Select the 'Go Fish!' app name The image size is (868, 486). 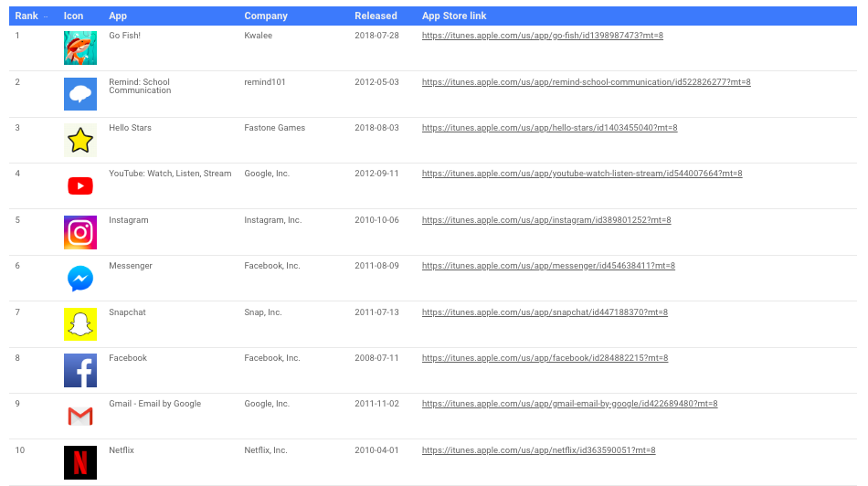click(124, 36)
